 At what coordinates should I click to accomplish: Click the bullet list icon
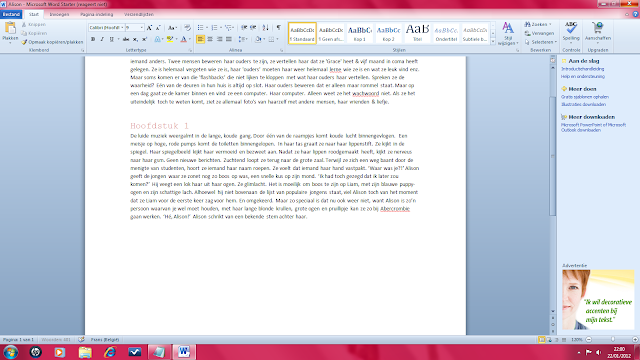pyautogui.click(x=200, y=28)
